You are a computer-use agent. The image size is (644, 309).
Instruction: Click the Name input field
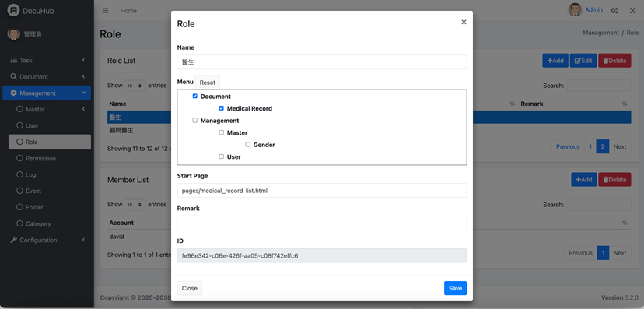click(321, 62)
